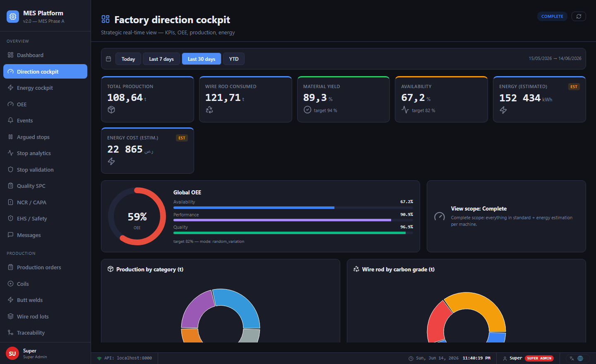Open Production orders

tap(45, 267)
